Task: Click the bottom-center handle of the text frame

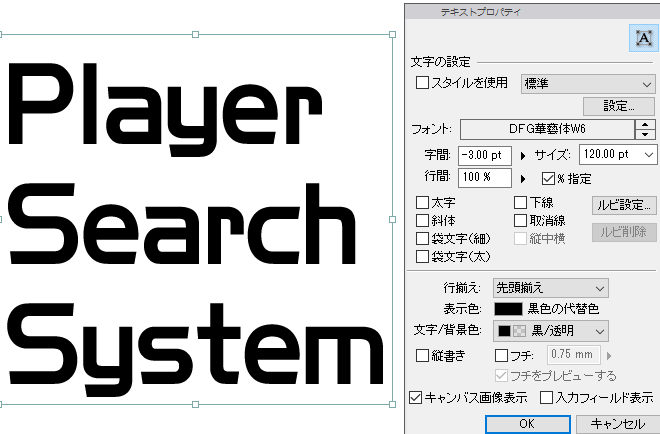Action: (x=195, y=405)
